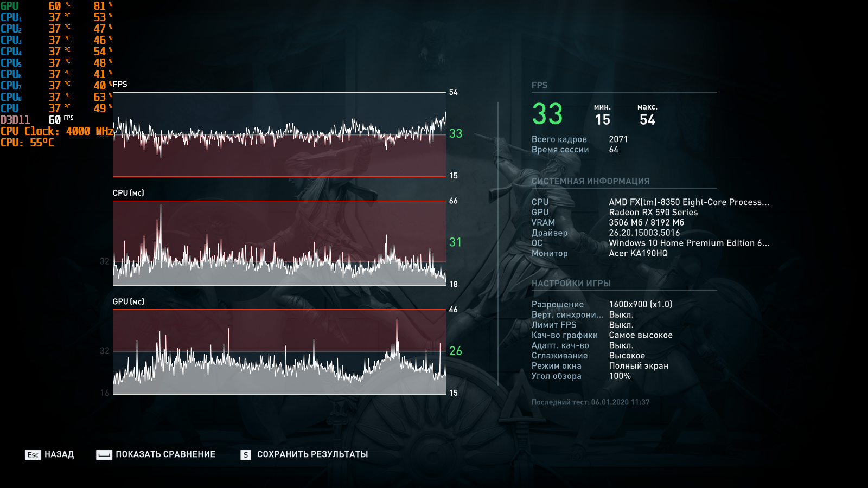The width and height of the screenshot is (868, 488).
Task: Select "Radeon RX 590 Series" text
Action: [x=653, y=213]
